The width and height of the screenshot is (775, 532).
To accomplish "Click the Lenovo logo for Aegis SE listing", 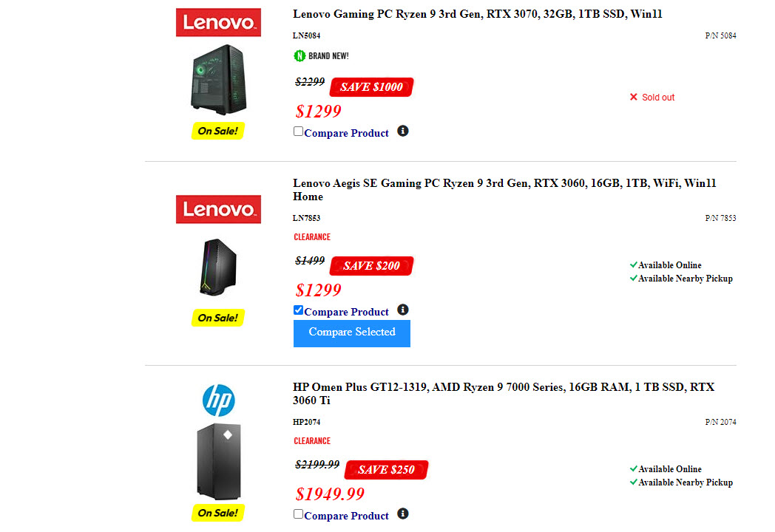I will pos(218,209).
